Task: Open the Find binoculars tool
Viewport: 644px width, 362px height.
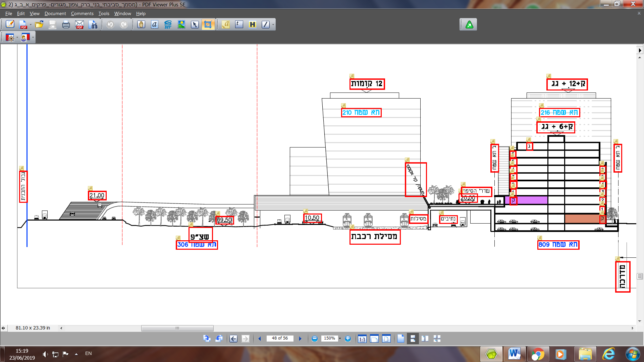Action: 93,24
